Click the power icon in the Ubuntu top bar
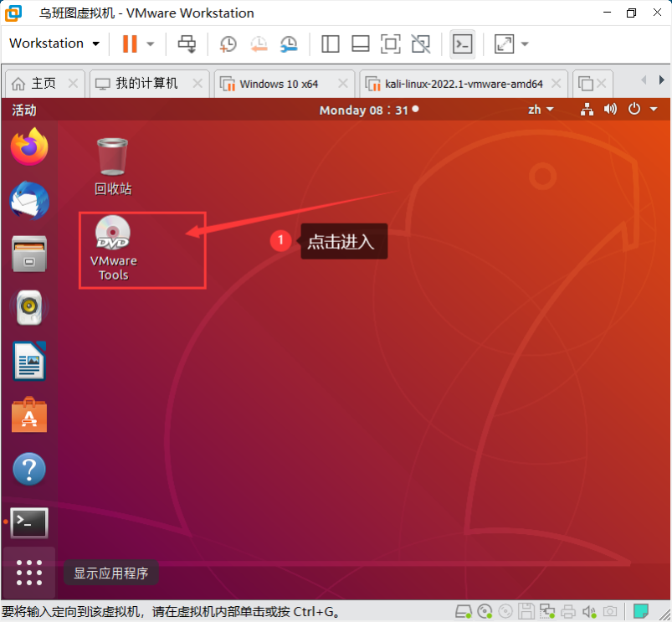 pyautogui.click(x=634, y=110)
